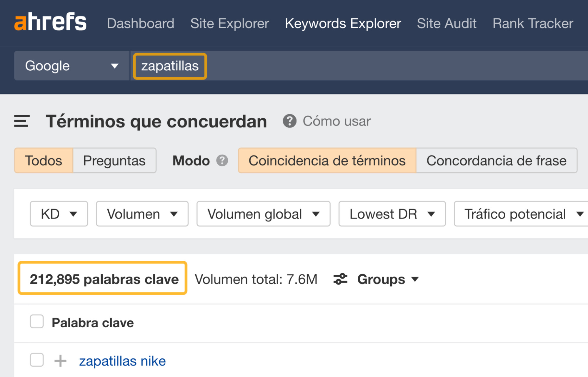Check the checkbox for zapatillas nike

36,360
